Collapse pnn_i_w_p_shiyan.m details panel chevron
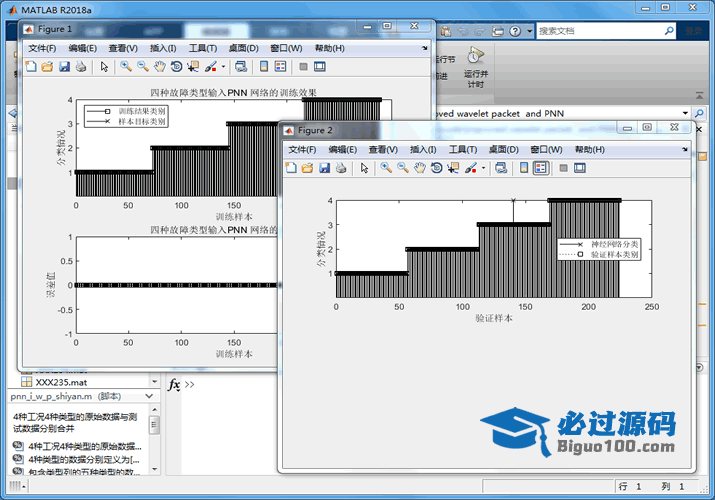 (x=149, y=396)
